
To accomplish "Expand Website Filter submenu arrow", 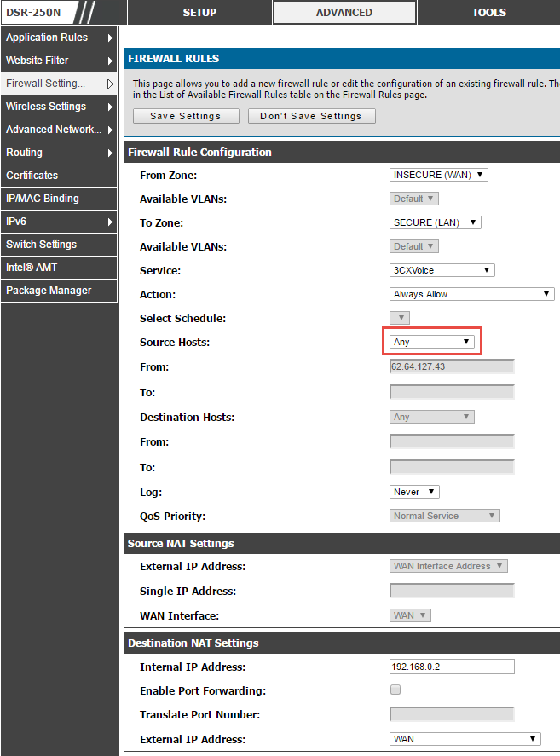I will pyautogui.click(x=110, y=61).
